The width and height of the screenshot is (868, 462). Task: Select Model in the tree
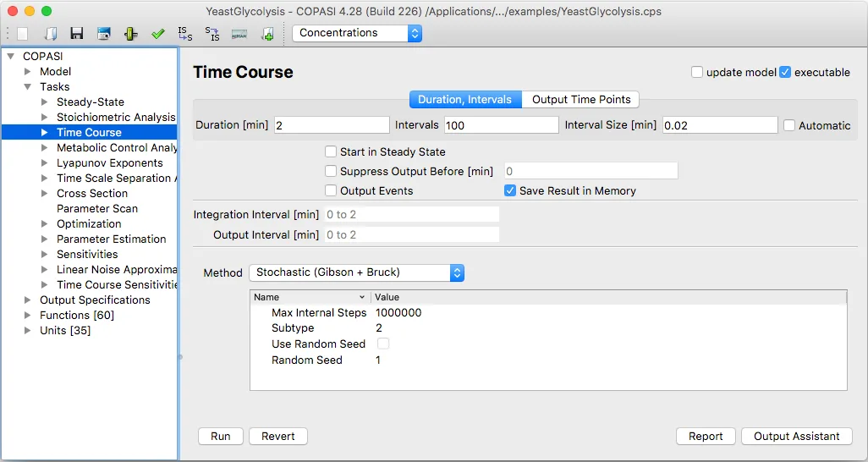tap(55, 71)
